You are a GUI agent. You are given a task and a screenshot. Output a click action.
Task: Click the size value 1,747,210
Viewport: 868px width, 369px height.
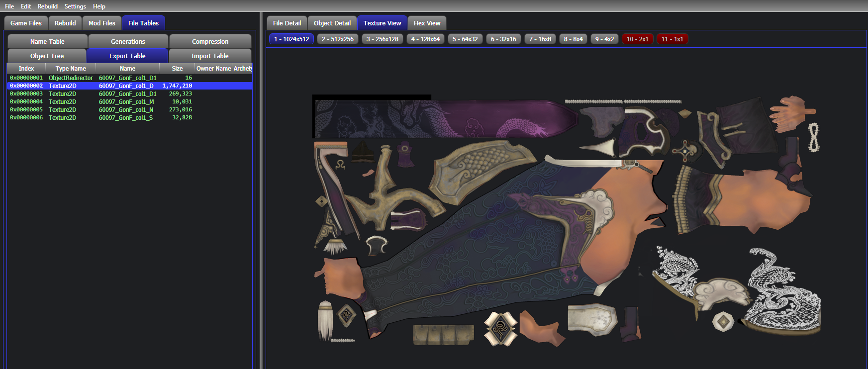point(177,86)
